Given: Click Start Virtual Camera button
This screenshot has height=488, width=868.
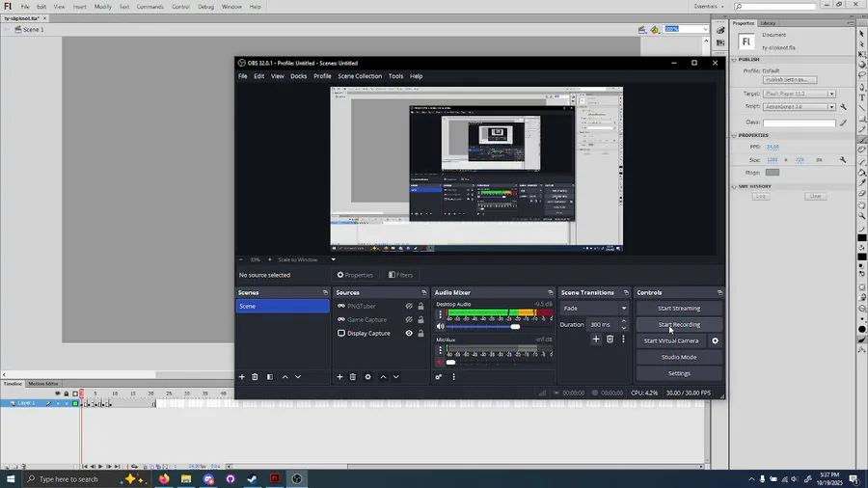Looking at the screenshot, I should coord(671,340).
